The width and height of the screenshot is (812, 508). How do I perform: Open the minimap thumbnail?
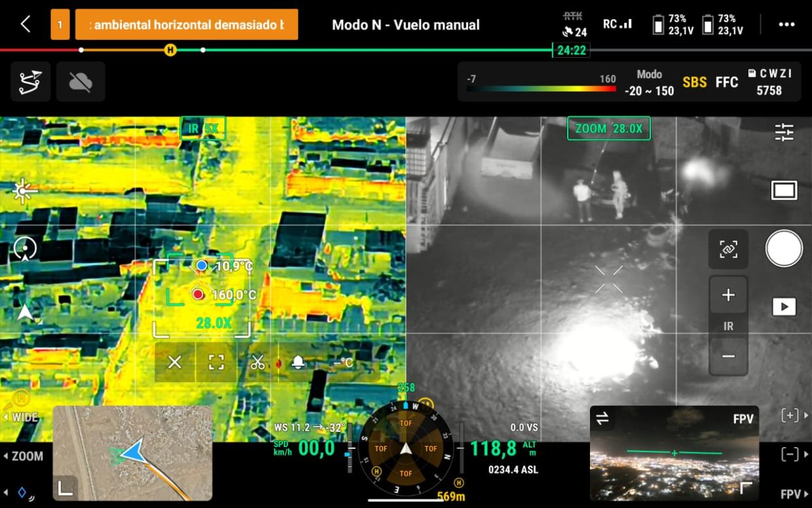132,452
